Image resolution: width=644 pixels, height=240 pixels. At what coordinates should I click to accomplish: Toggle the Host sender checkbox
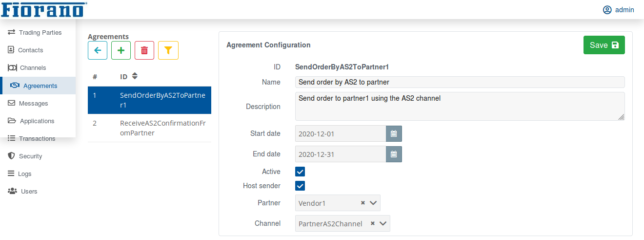[x=300, y=186]
